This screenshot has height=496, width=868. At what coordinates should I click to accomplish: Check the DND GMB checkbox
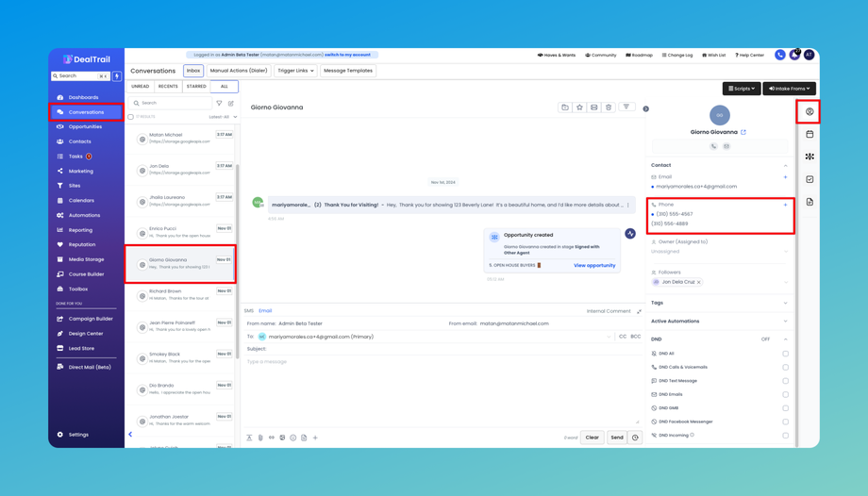(786, 408)
